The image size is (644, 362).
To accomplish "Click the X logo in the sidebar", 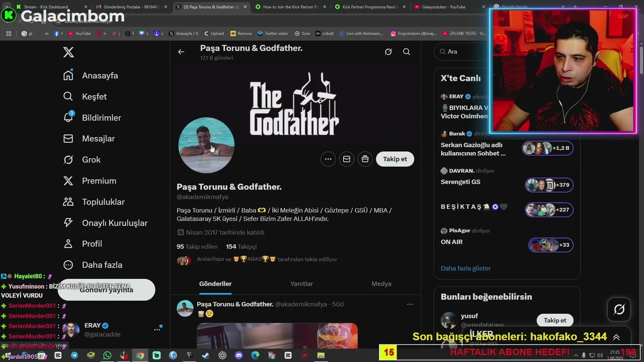I will pos(68,52).
